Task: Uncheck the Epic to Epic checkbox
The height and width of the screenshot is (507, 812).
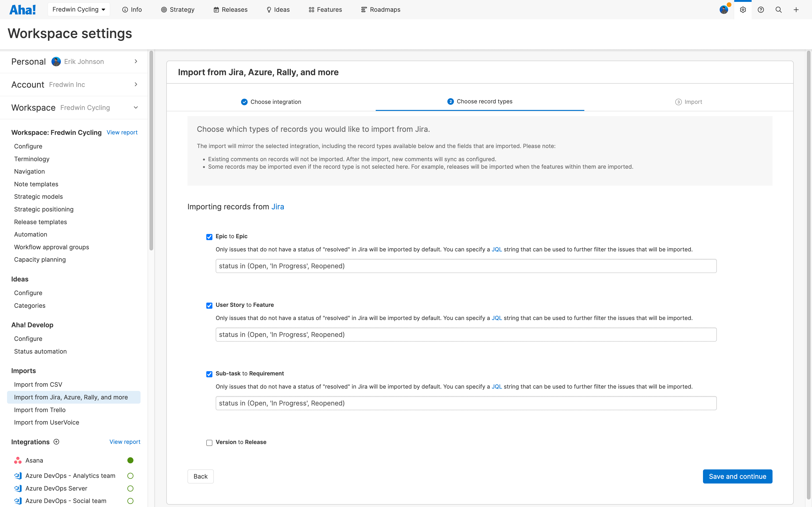Action: click(209, 237)
